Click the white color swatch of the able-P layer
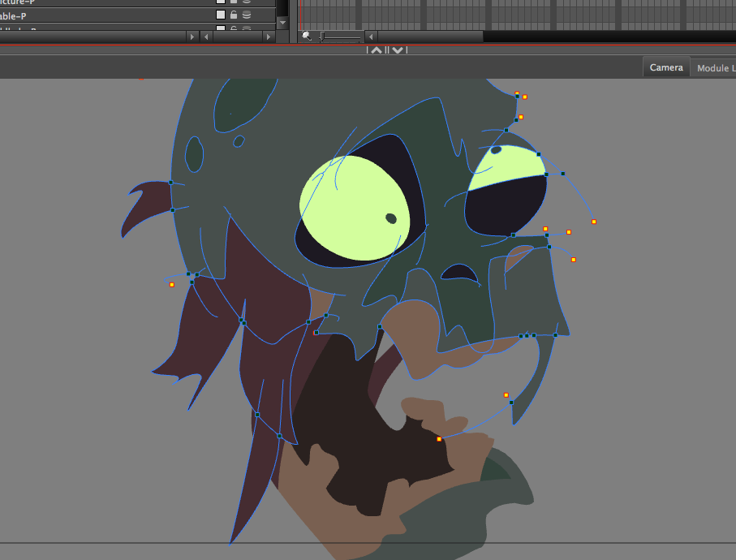 coord(220,15)
